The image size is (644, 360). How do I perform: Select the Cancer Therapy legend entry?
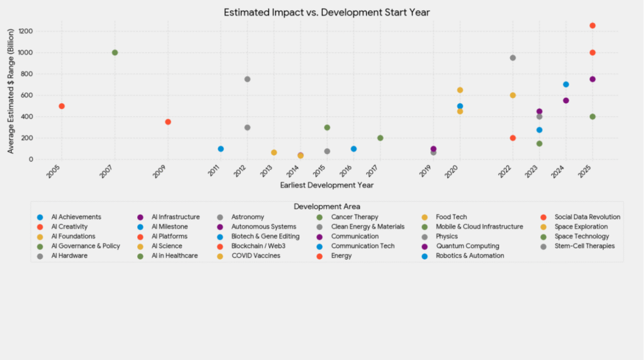click(355, 217)
